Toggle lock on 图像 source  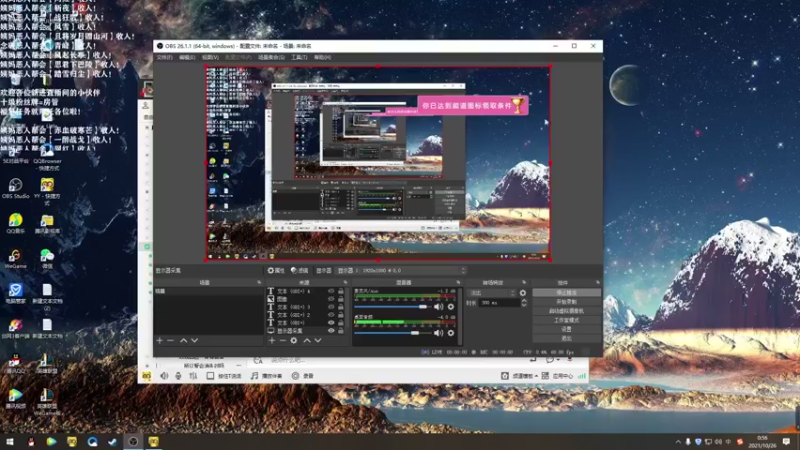coord(341,299)
